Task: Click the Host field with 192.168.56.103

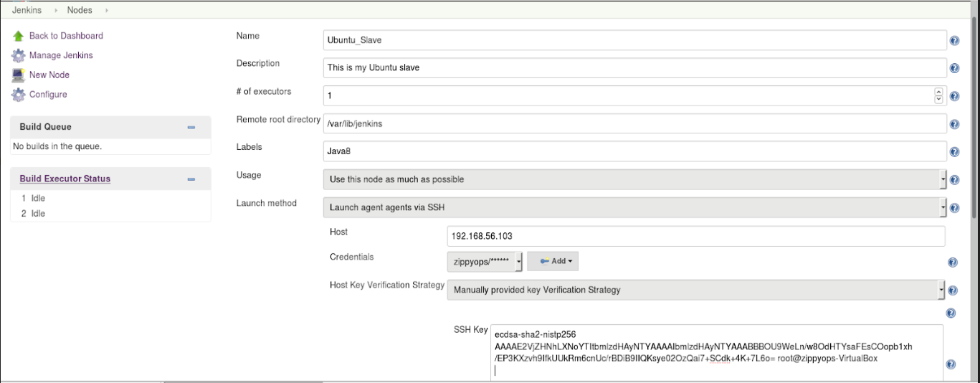Action: (x=696, y=236)
